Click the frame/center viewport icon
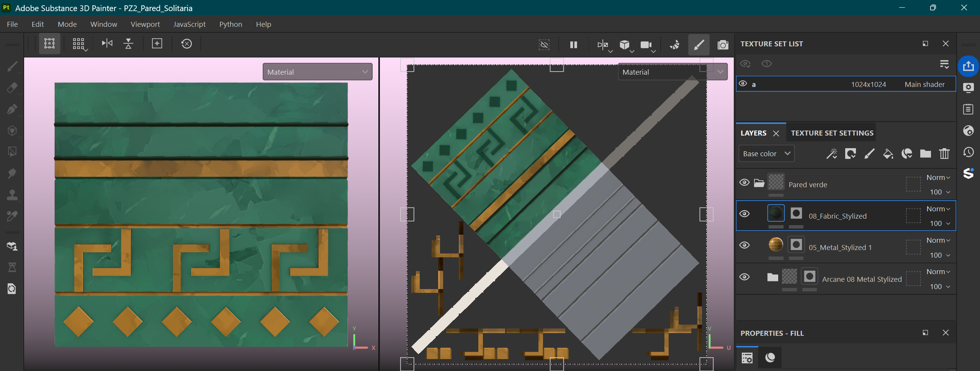 [157, 44]
